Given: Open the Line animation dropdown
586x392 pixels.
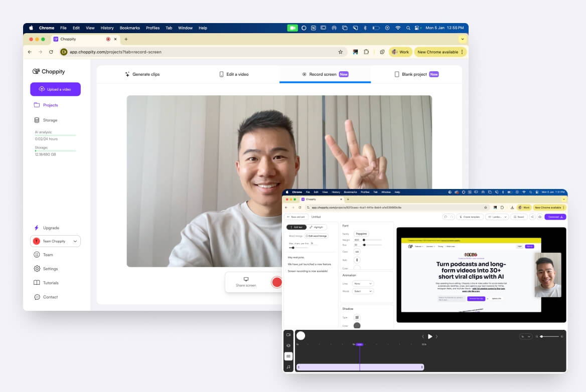Looking at the screenshot, I should pyautogui.click(x=363, y=284).
